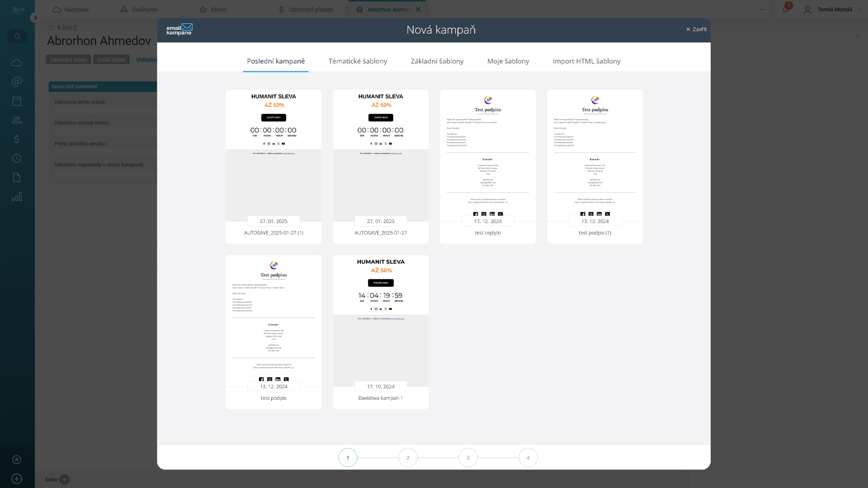Screen dimensions: 868x488
Task: Open the calendar icon in sidebar
Action: point(17,101)
